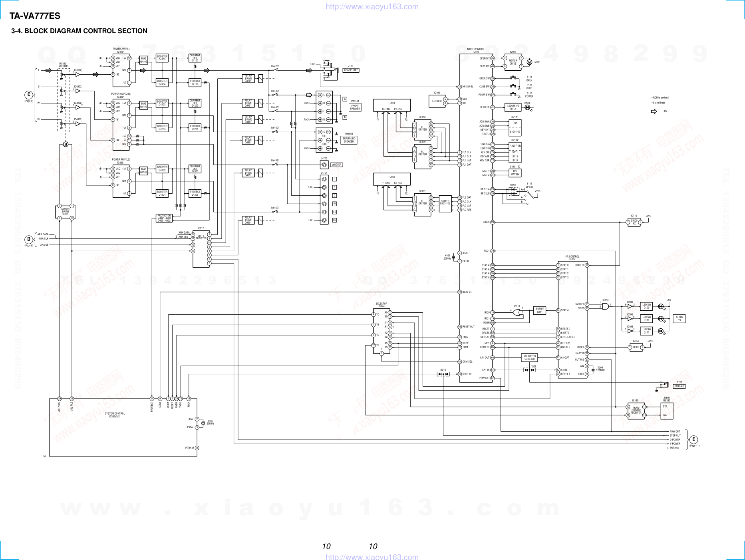Click the RESET block of IC350

click(636, 347)
